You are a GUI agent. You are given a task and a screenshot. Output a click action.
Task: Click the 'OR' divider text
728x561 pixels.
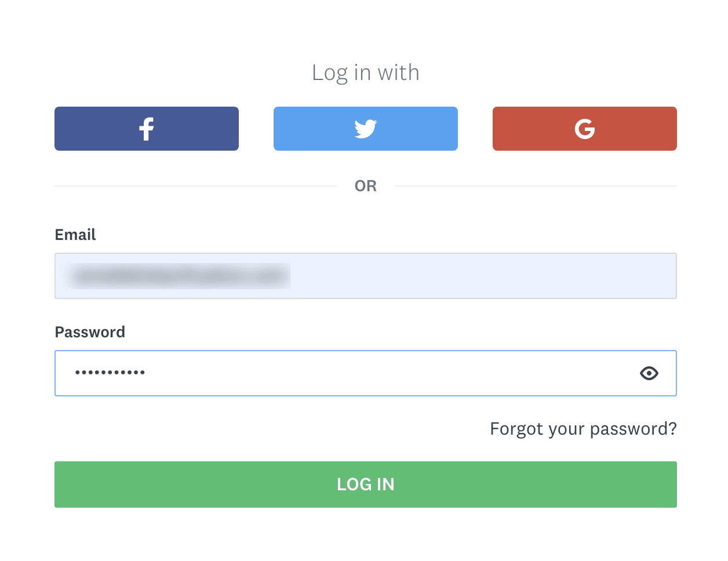coord(366,186)
